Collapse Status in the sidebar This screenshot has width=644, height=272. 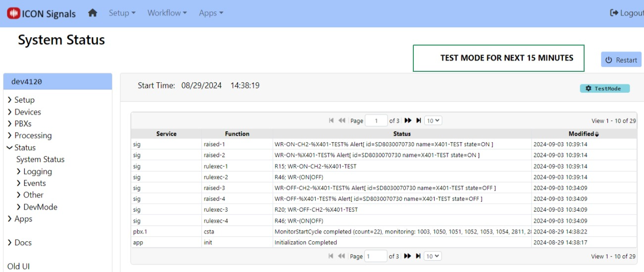[x=21, y=147]
